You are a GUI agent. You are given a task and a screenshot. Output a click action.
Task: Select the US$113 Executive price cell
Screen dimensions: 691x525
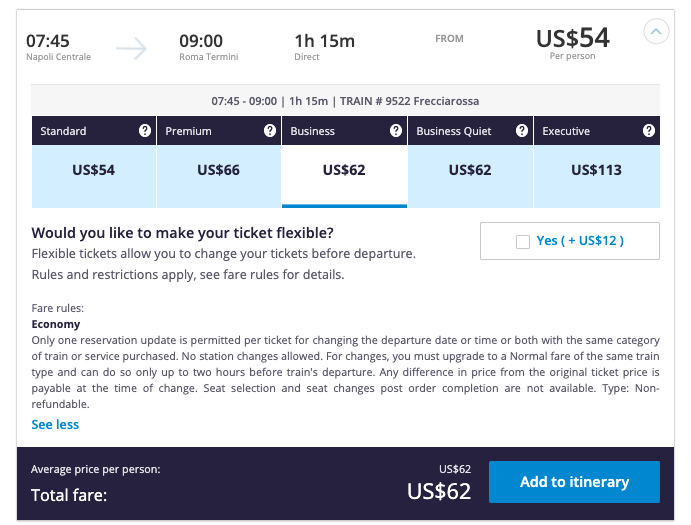(x=596, y=170)
